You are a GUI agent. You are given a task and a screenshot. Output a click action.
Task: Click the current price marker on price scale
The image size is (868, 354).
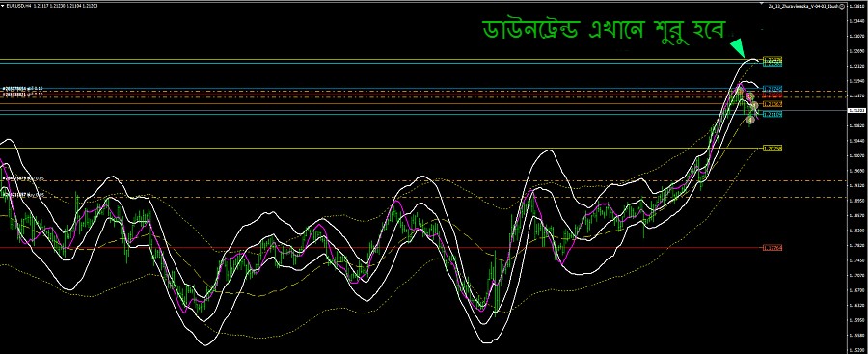click(x=856, y=111)
